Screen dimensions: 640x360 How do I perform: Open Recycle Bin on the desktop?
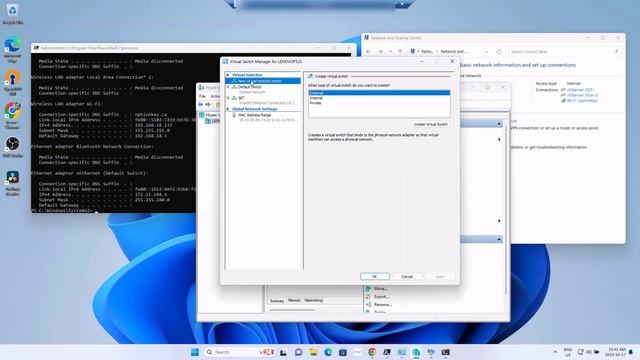point(13,14)
